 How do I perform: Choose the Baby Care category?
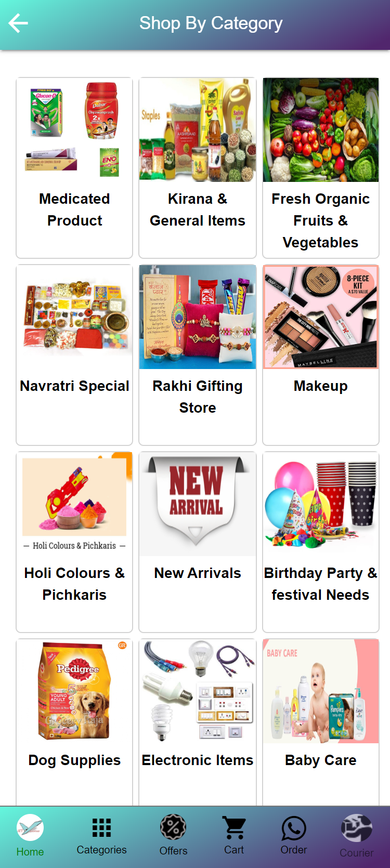click(x=321, y=722)
